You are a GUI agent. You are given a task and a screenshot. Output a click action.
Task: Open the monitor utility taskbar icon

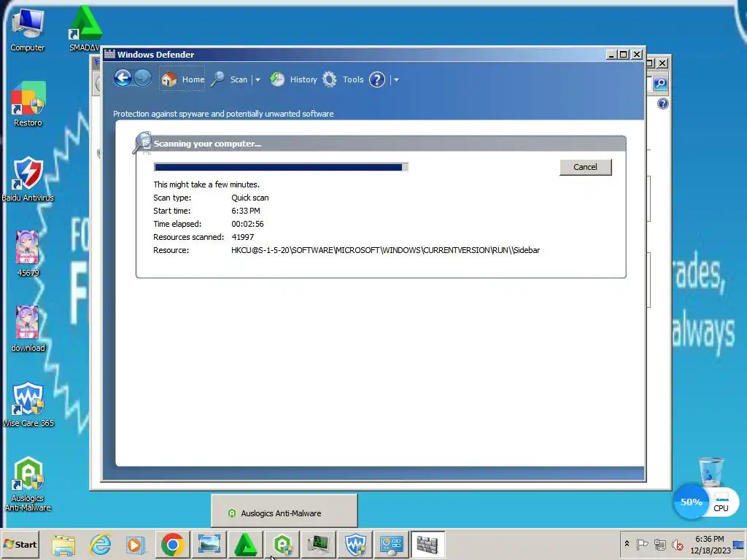318,544
